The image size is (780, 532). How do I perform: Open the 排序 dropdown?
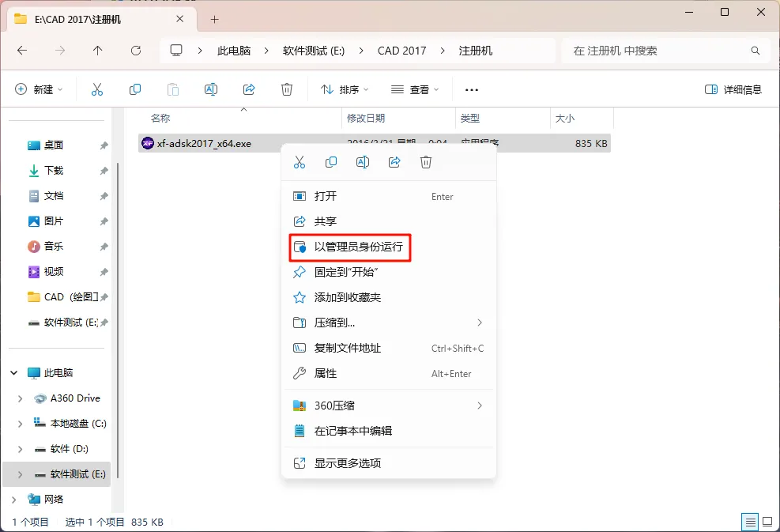tap(345, 89)
